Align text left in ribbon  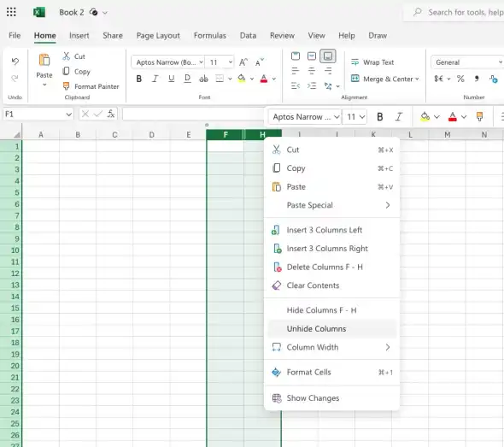(x=296, y=70)
